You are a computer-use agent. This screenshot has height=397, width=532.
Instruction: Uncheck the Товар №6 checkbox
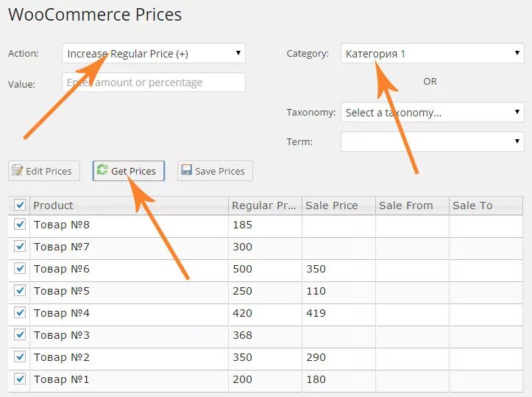tap(20, 268)
